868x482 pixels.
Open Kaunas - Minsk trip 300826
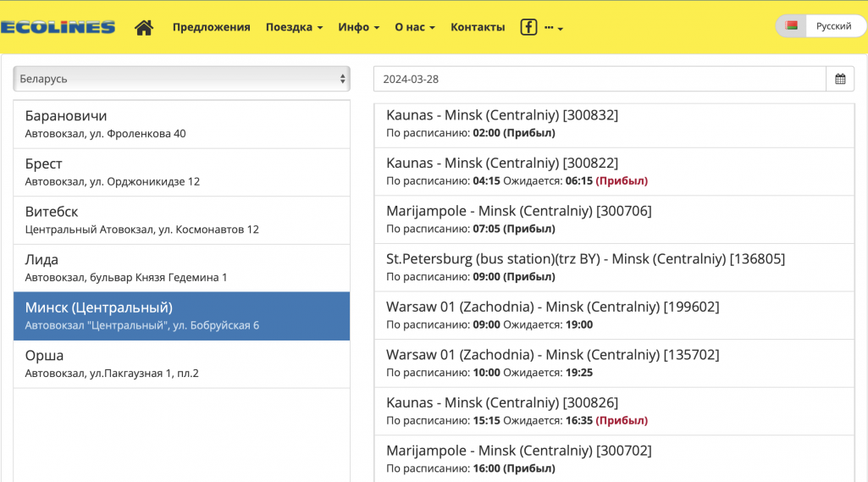point(615,411)
